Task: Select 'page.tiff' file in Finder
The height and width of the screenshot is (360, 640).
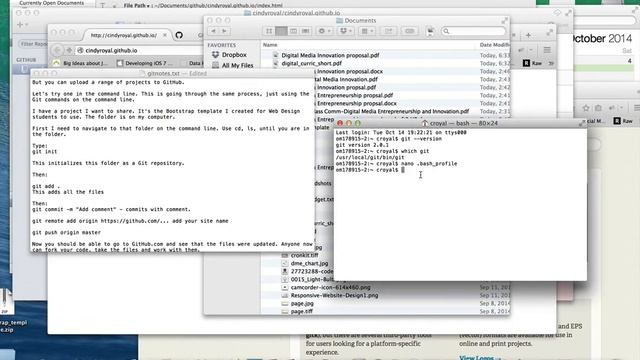Action: (302, 311)
